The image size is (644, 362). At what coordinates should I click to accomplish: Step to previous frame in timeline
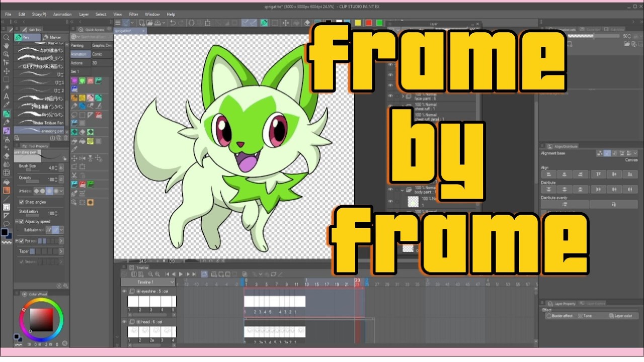point(174,274)
